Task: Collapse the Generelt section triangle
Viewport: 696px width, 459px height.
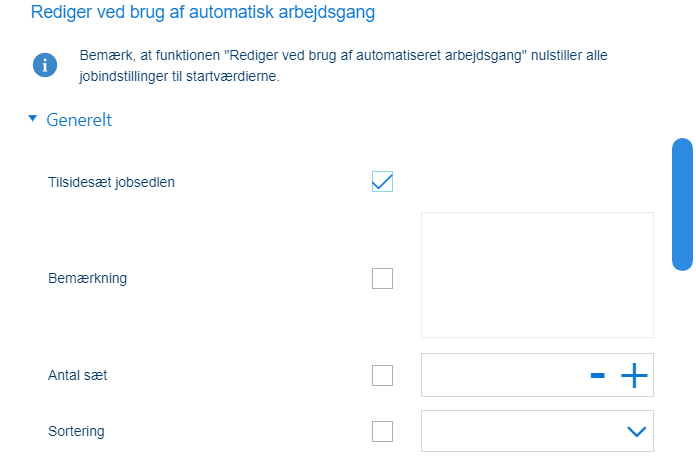Action: (32, 119)
